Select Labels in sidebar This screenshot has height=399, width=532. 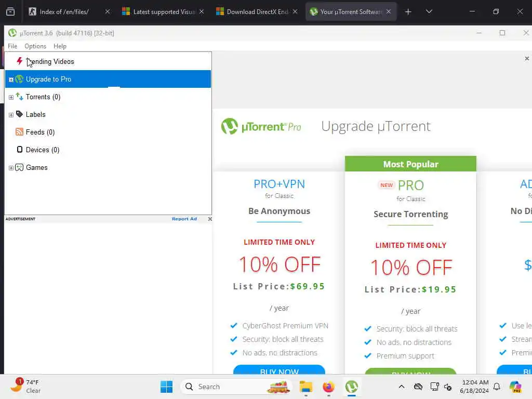108,114
